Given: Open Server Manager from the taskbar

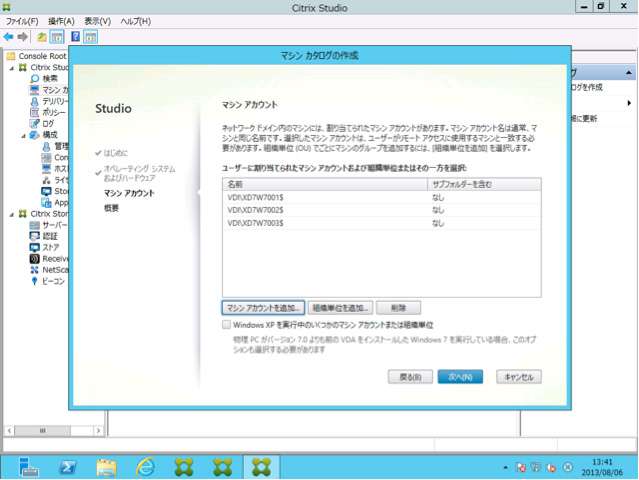Looking at the screenshot, I should coord(29,467).
